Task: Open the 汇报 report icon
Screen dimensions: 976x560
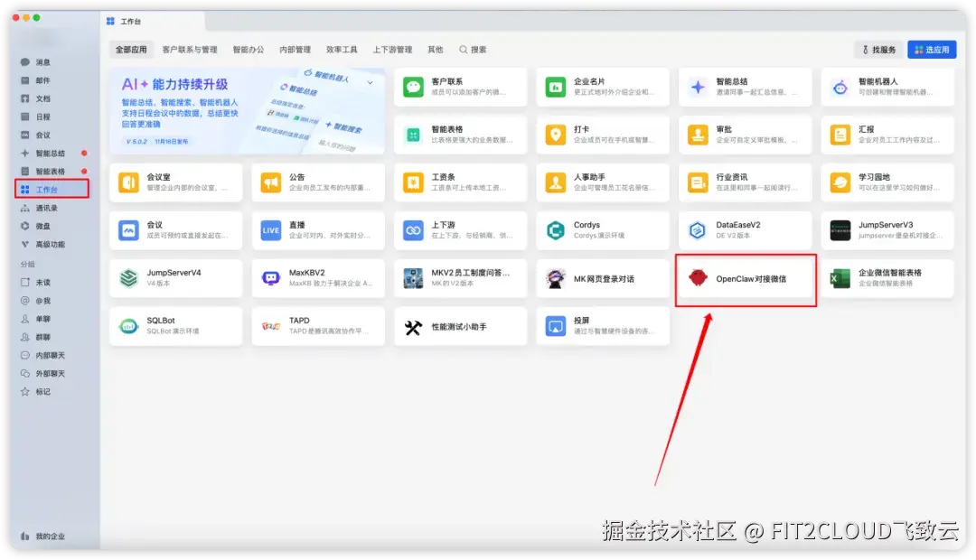Action: tap(840, 135)
